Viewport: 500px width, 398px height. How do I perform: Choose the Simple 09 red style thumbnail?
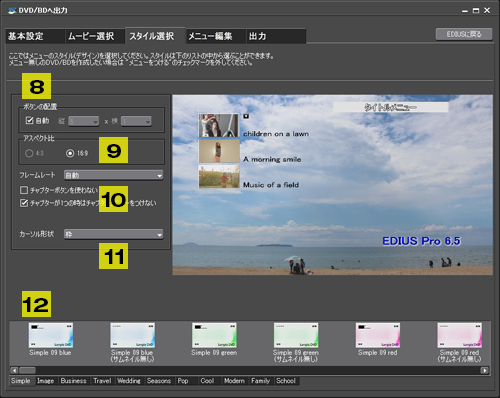coord(378,335)
